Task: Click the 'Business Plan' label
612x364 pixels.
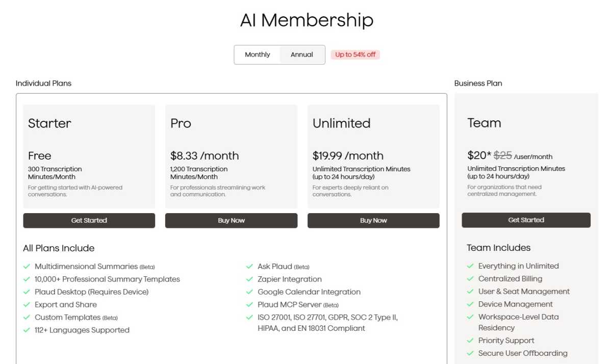Action: [x=478, y=83]
